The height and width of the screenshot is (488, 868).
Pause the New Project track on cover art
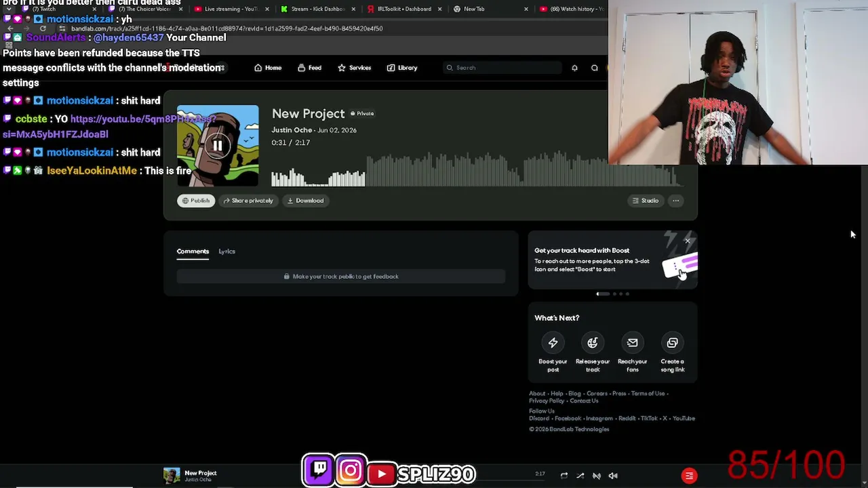point(218,145)
